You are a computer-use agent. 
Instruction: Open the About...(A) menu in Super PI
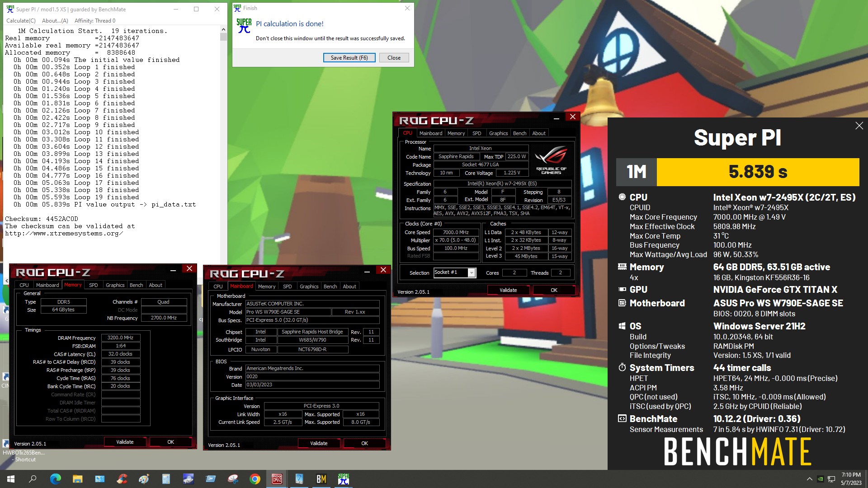pos(55,21)
